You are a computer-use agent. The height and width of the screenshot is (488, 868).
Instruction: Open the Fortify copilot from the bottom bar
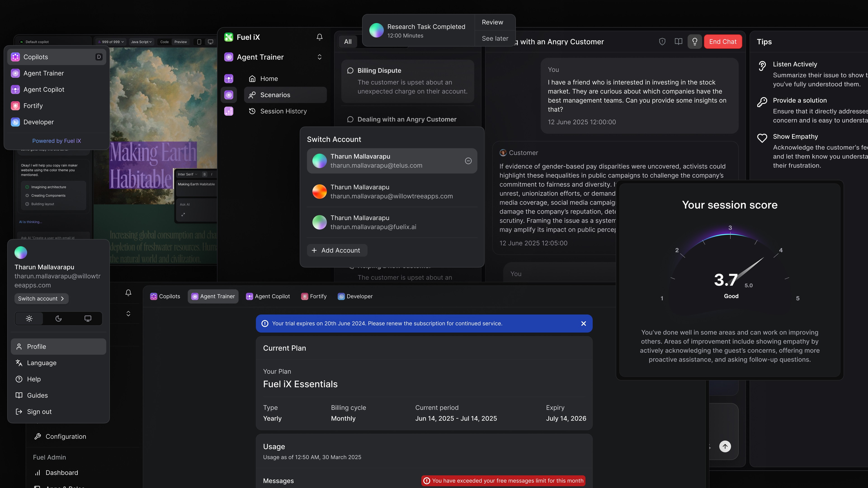(x=313, y=296)
